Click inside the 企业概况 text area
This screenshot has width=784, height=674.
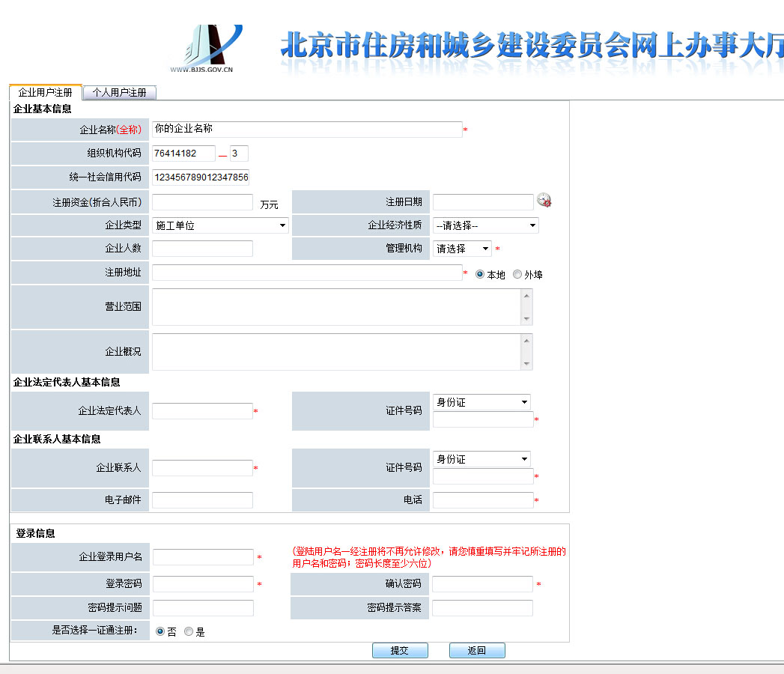coord(336,352)
